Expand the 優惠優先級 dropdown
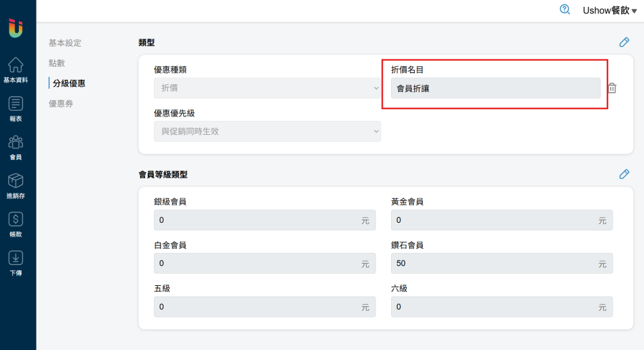Viewport: 644px width, 350px height. 267,131
